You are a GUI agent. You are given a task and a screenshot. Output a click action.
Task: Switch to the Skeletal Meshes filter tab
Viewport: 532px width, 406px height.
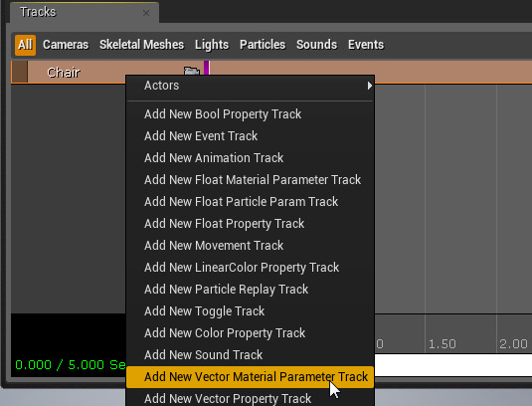(141, 45)
